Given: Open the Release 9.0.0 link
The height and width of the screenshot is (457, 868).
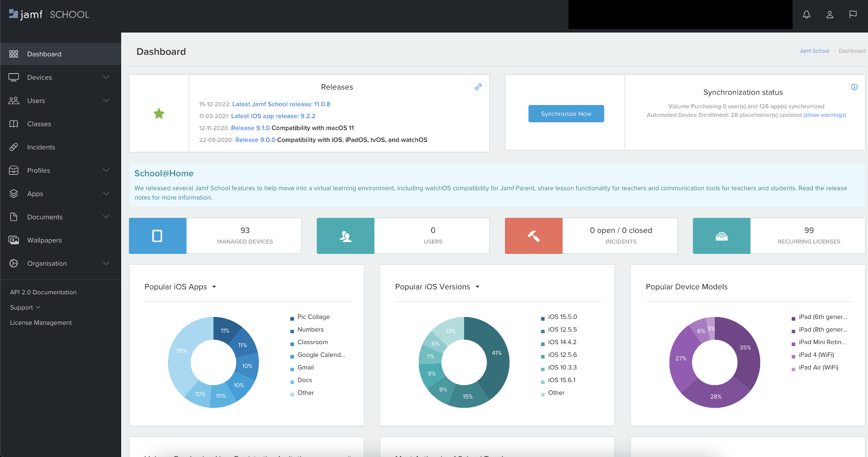Looking at the screenshot, I should click(255, 140).
